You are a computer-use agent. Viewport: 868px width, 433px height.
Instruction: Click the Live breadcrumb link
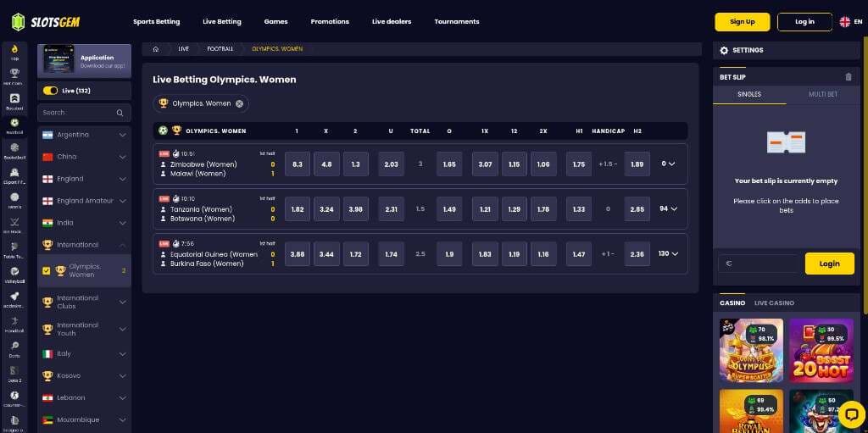click(183, 49)
